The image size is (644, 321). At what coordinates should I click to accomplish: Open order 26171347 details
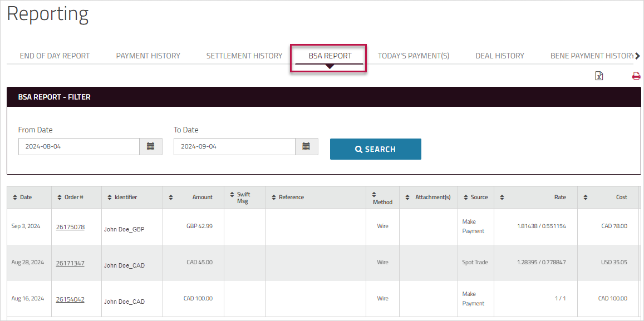click(70, 263)
